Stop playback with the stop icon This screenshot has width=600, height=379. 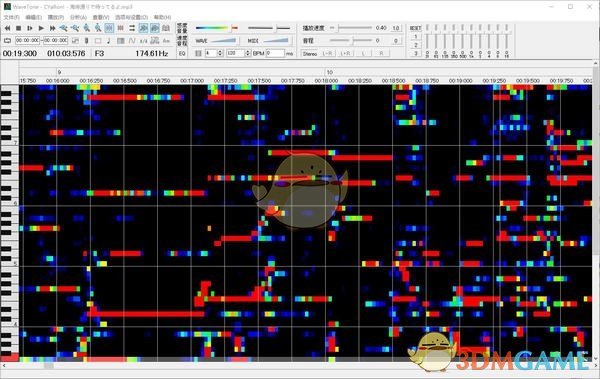point(18,28)
